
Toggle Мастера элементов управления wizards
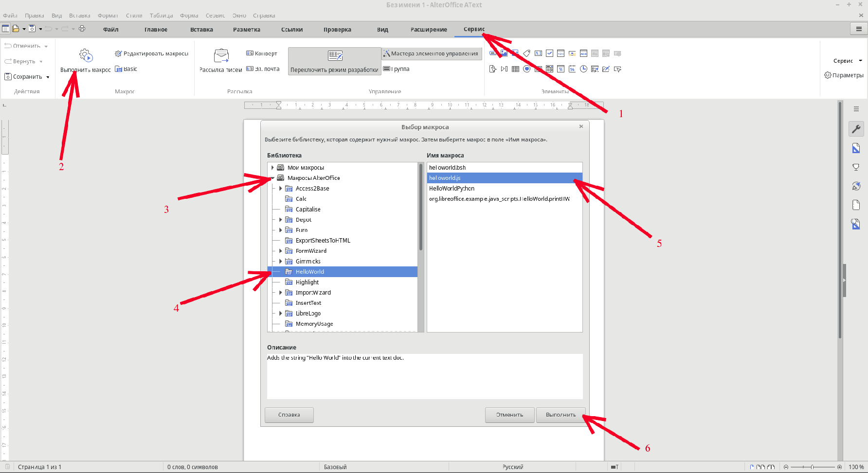pyautogui.click(x=432, y=53)
